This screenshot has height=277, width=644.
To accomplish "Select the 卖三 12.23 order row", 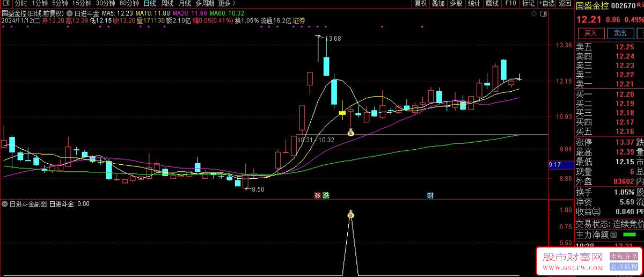I will coord(609,65).
